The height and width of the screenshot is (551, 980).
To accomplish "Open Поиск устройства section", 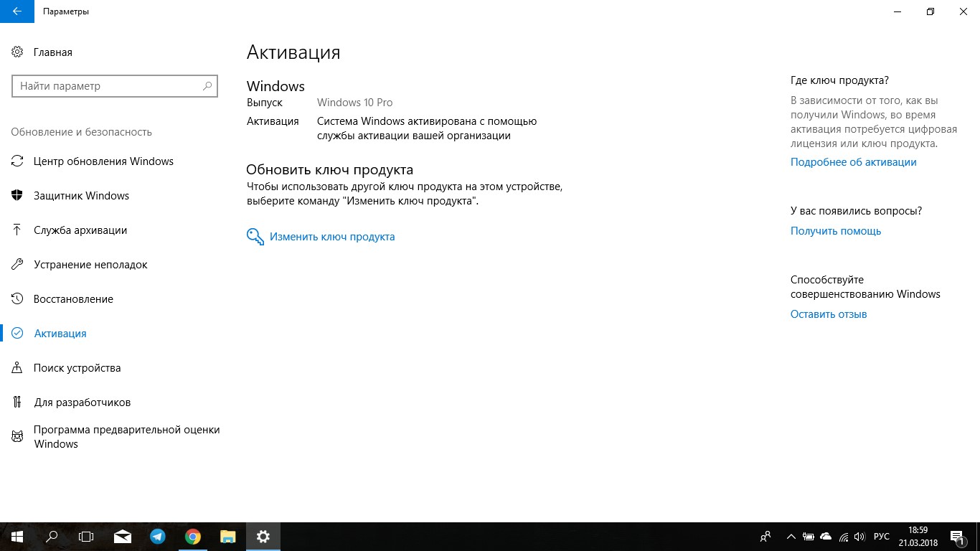I will [x=77, y=368].
